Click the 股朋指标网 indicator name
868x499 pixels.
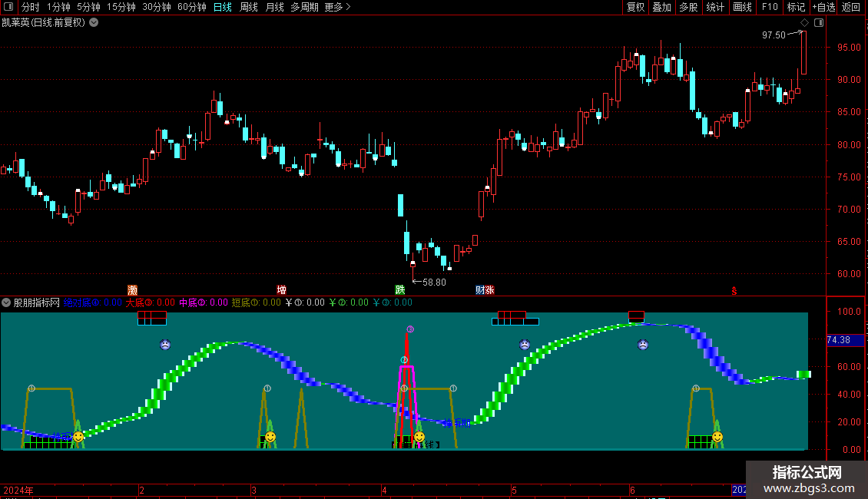(x=37, y=302)
